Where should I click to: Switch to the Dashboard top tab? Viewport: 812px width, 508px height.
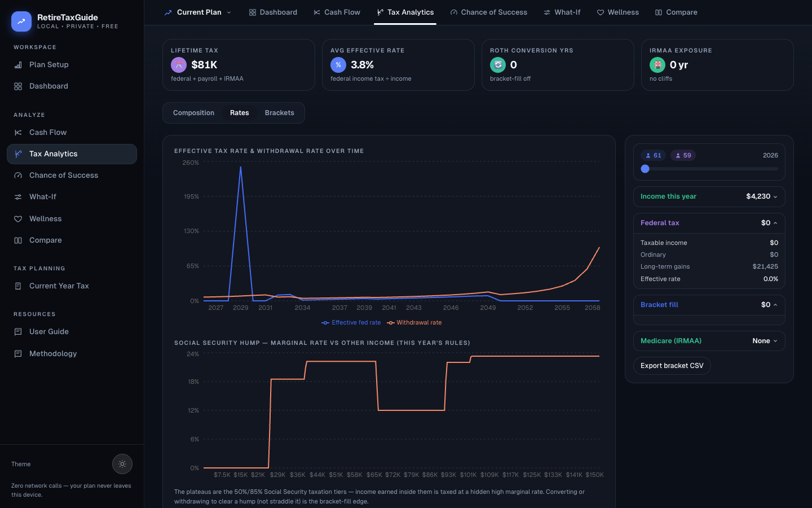(x=273, y=12)
